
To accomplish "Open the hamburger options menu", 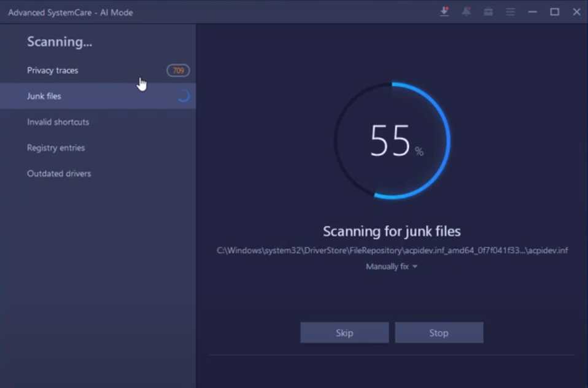I will pyautogui.click(x=511, y=12).
